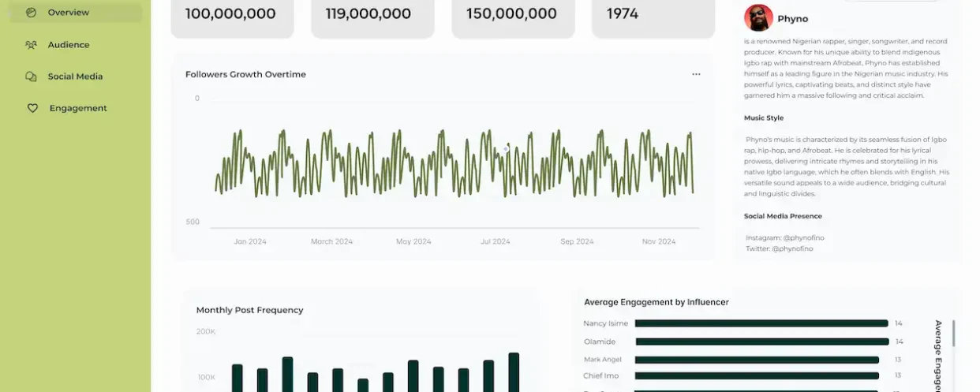This screenshot has width=980, height=392.
Task: Click the engagement panel vertical scrollbar
Action: (954, 333)
